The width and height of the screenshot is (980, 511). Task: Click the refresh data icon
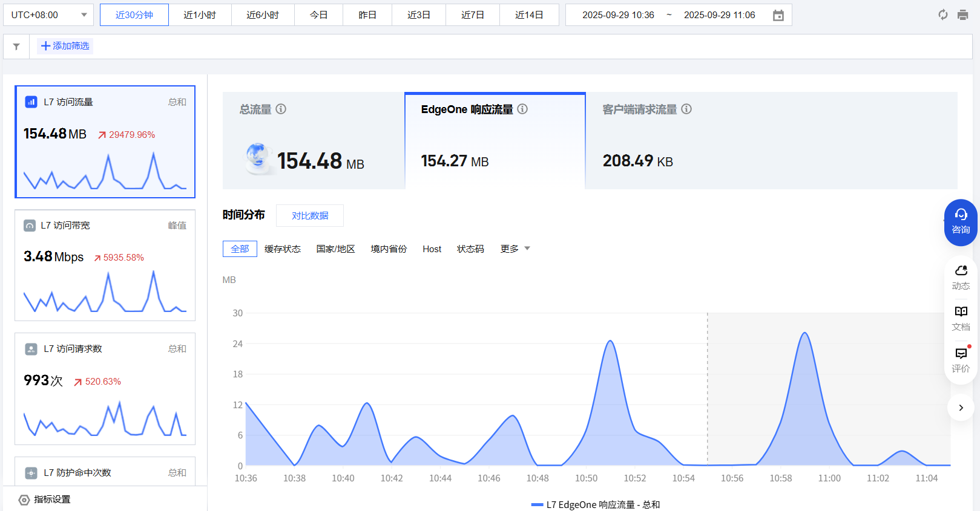pos(942,15)
